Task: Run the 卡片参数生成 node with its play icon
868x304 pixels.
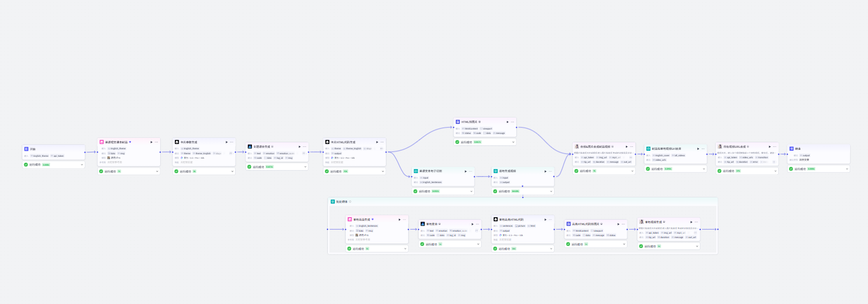Action: (x=227, y=142)
